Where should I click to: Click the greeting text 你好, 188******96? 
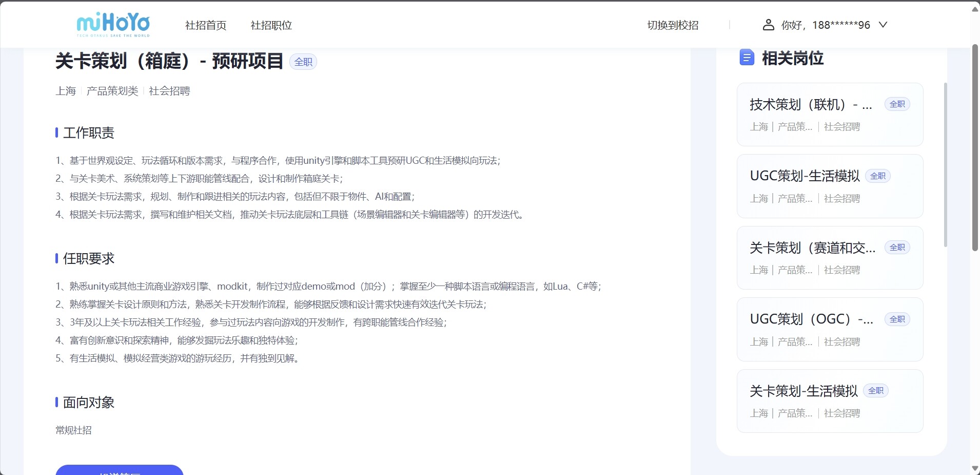click(826, 25)
